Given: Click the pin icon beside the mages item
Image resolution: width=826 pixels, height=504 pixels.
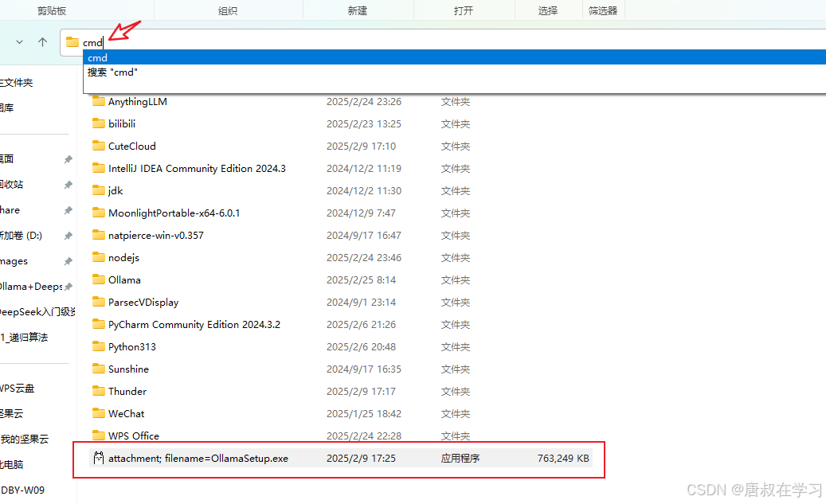Looking at the screenshot, I should pyautogui.click(x=68, y=261).
